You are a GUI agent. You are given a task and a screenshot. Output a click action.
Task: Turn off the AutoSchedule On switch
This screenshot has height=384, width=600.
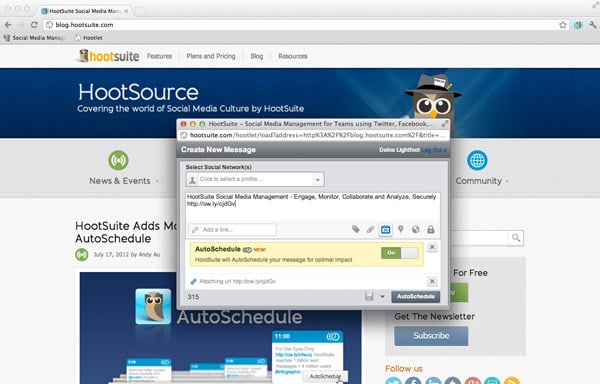click(399, 253)
